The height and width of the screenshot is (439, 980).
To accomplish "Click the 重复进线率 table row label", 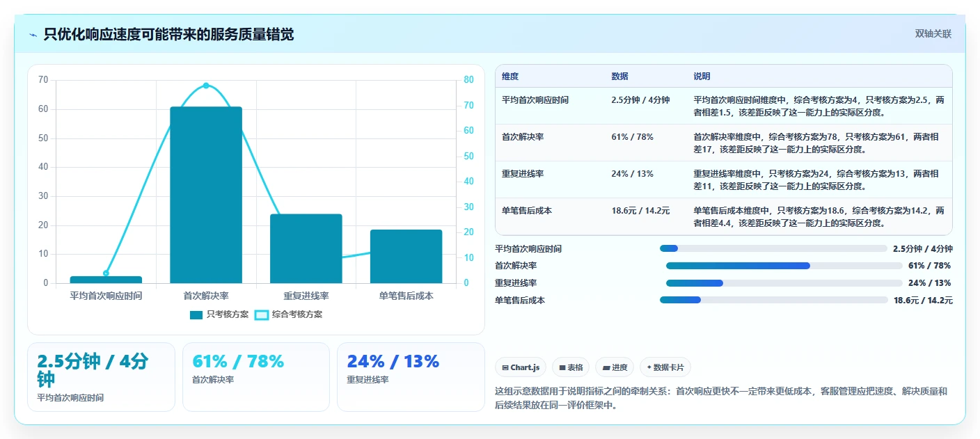I will 523,174.
